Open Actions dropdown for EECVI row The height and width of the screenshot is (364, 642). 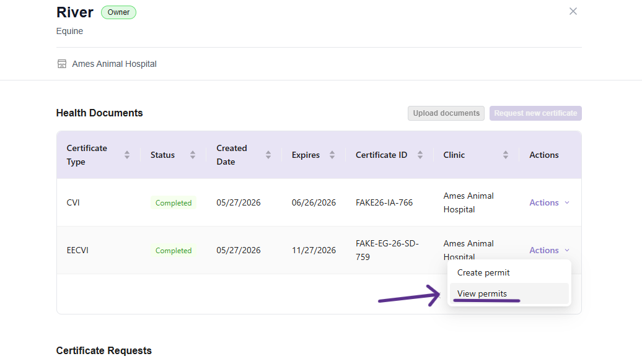click(549, 250)
